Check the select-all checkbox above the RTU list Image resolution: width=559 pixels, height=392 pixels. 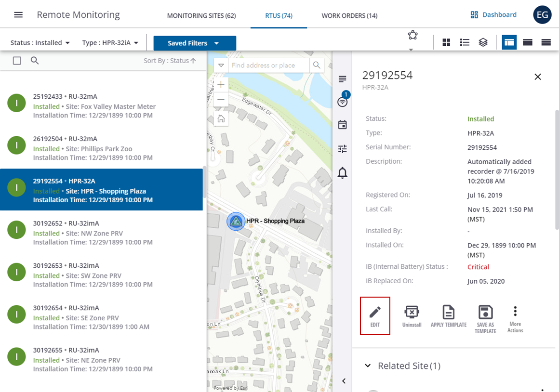pos(17,61)
